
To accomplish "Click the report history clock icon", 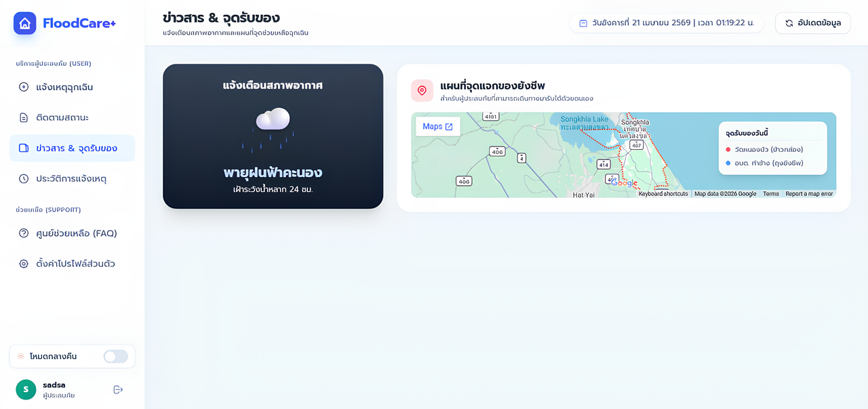I will 24,178.
